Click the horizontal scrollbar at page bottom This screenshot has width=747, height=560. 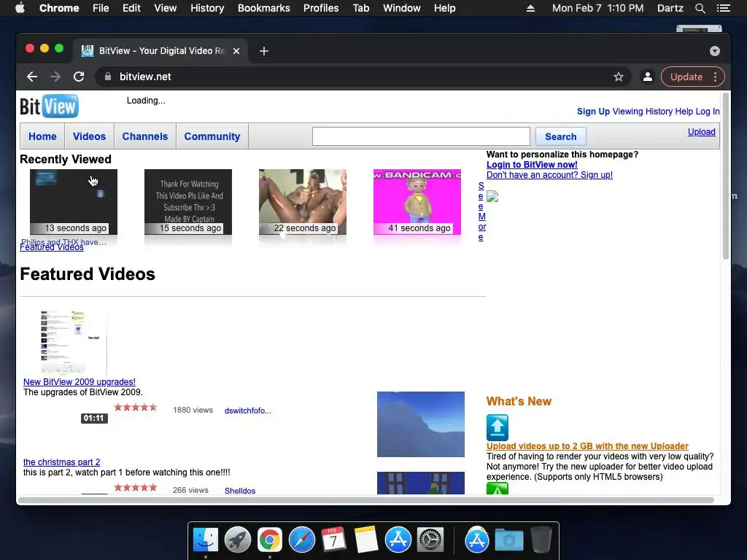tap(366, 500)
